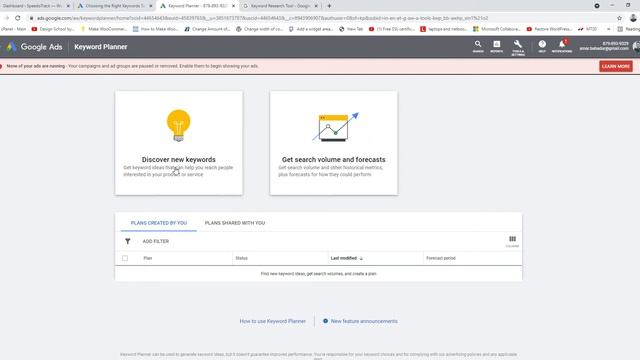
Task: Click 'Find new keyword ideas' empty table message
Action: click(x=318, y=273)
